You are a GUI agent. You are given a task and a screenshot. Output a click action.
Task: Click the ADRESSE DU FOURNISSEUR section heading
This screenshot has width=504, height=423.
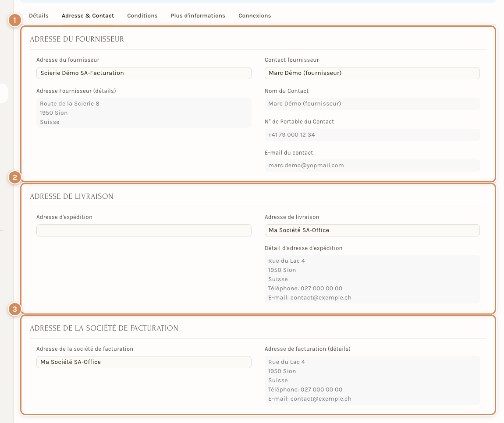pos(77,39)
